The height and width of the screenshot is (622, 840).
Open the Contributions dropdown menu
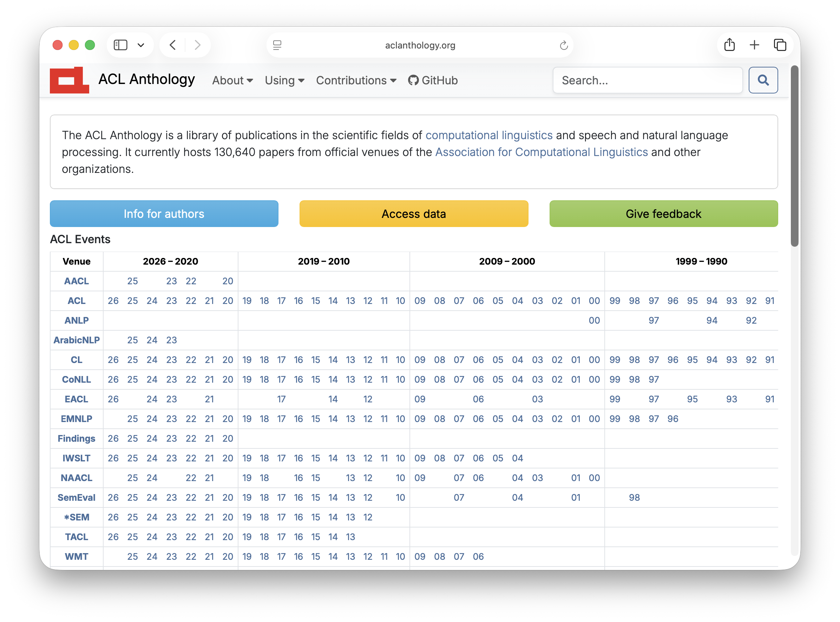click(x=356, y=80)
